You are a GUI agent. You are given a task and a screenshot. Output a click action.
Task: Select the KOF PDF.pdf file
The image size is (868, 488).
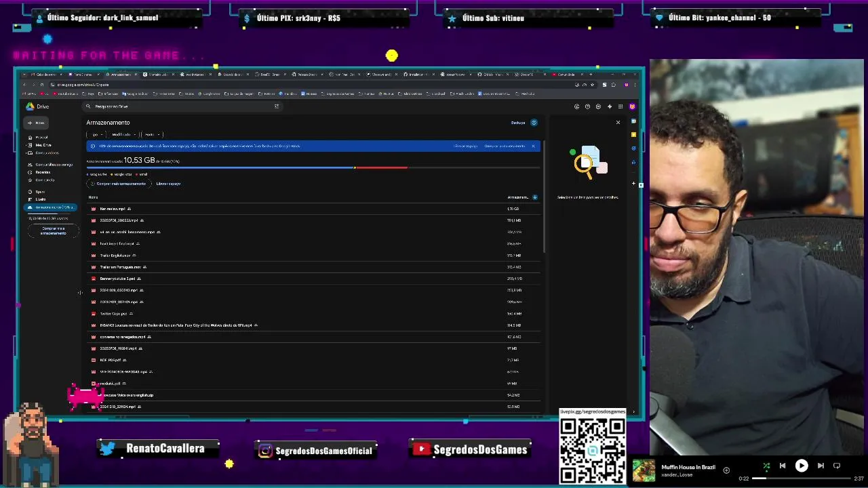[x=314, y=360]
